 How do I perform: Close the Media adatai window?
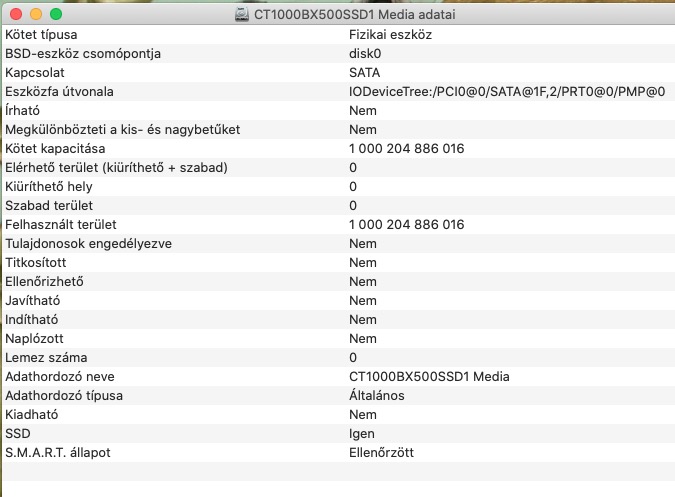(16, 14)
